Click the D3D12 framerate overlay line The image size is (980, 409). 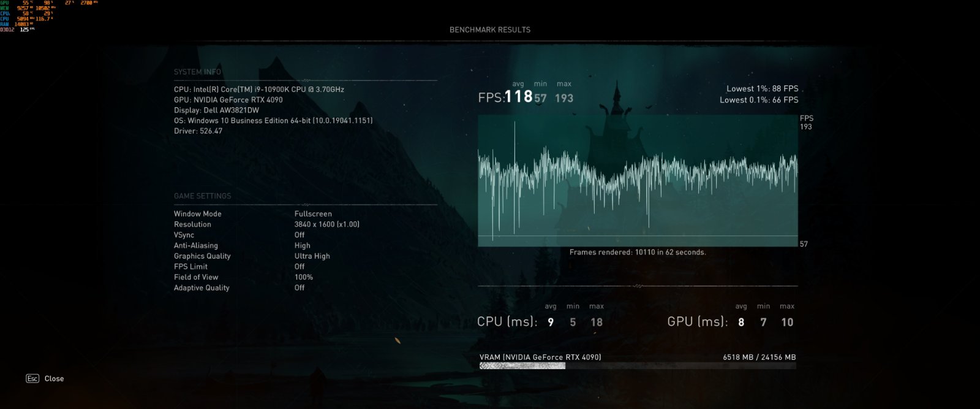pyautogui.click(x=17, y=29)
